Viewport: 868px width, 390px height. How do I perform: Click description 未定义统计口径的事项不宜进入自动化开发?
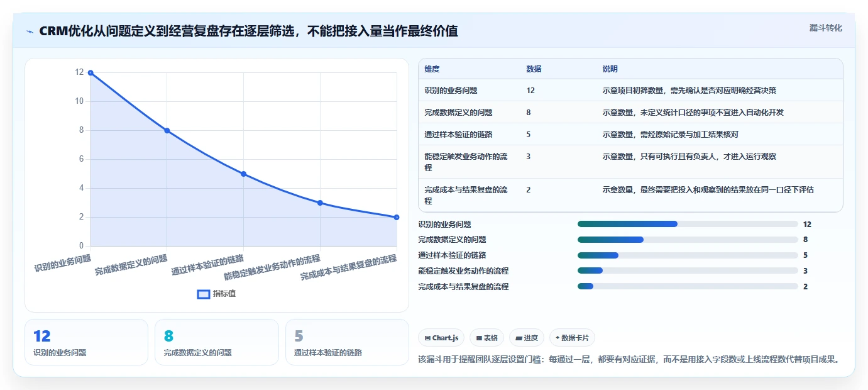click(712, 113)
